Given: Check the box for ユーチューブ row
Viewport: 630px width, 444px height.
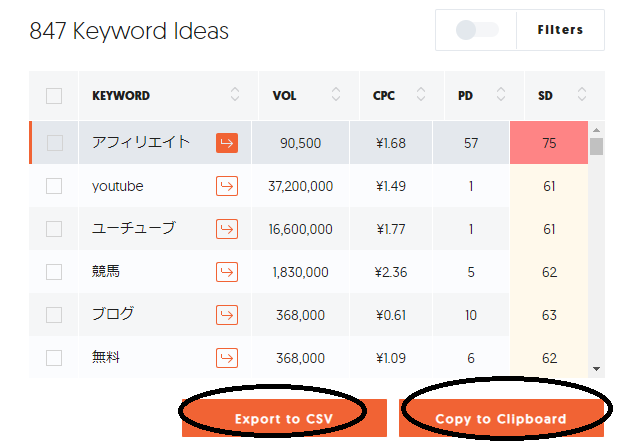Looking at the screenshot, I should click(54, 229).
